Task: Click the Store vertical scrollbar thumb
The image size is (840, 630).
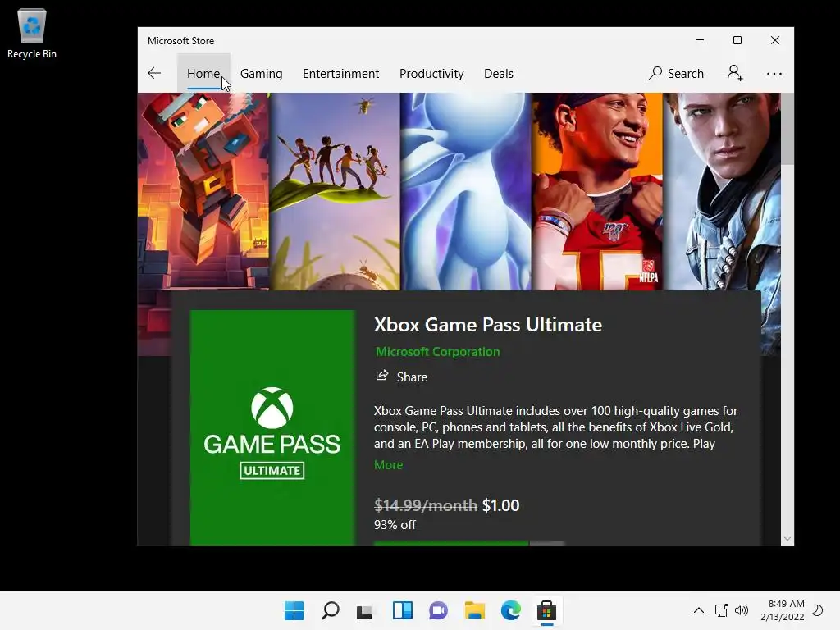Action: [787, 129]
